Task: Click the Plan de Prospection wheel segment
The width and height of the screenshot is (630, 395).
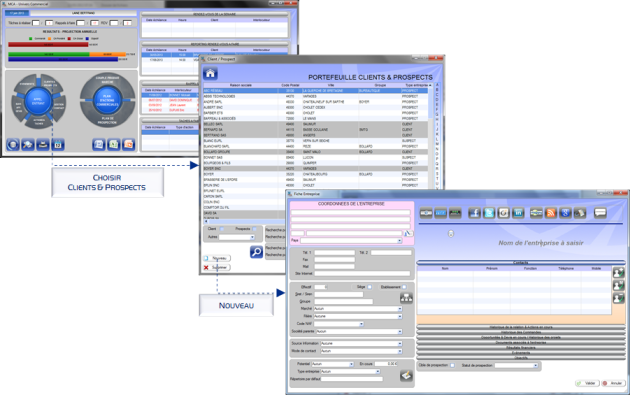Action: (107, 121)
